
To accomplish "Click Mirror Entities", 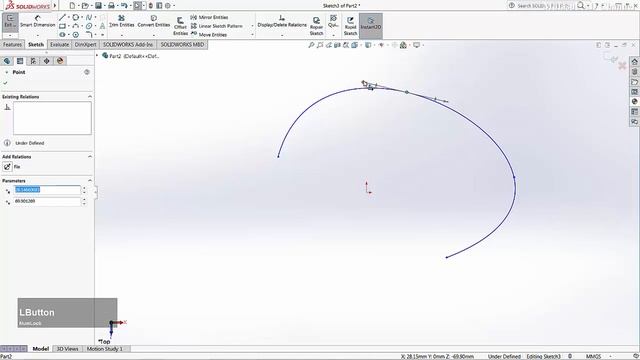I will click(209, 18).
